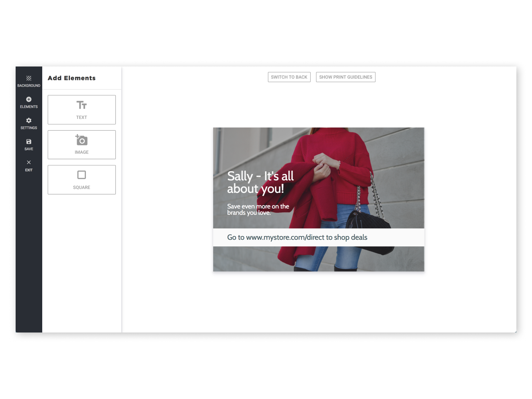Viewport: 532px width, 399px height.
Task: Click the camera add-image icon
Action: pos(81,140)
